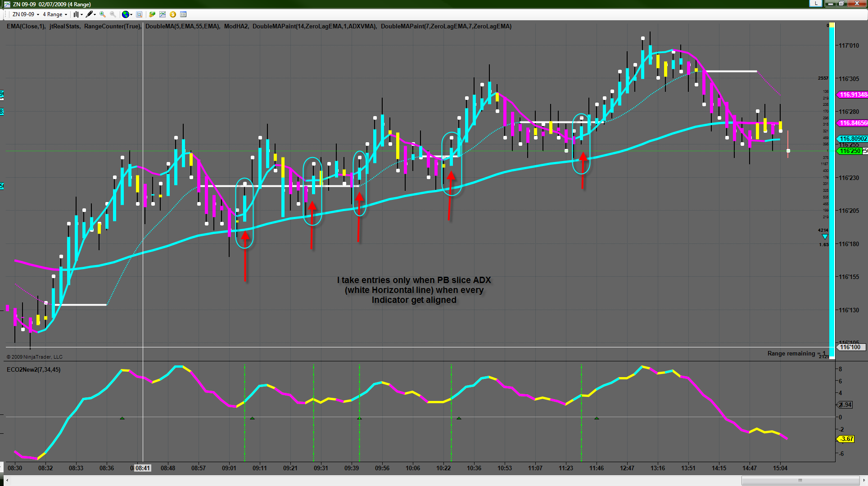
Task: Expand the chart style dropdown arrow
Action: click(x=81, y=14)
